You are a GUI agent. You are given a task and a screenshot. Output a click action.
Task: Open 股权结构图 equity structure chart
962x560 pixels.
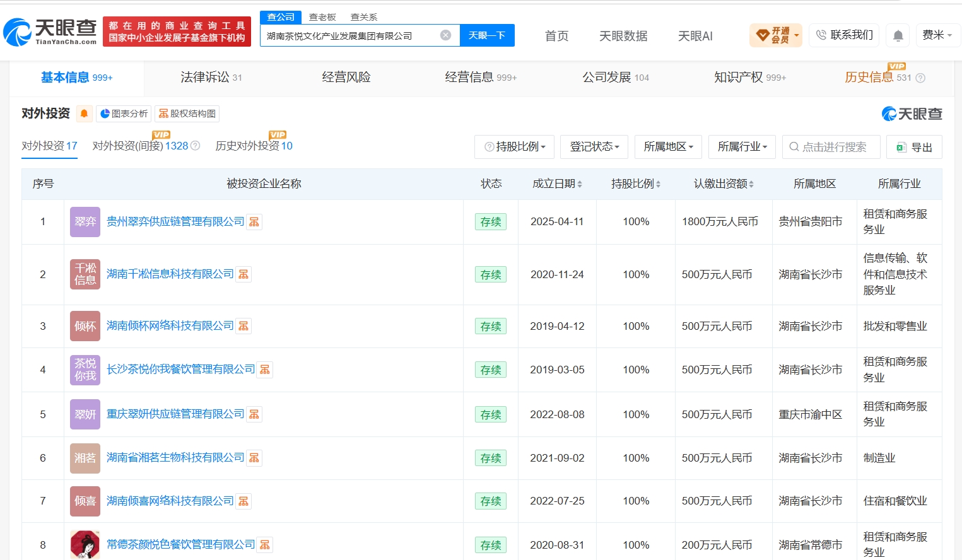(x=187, y=114)
